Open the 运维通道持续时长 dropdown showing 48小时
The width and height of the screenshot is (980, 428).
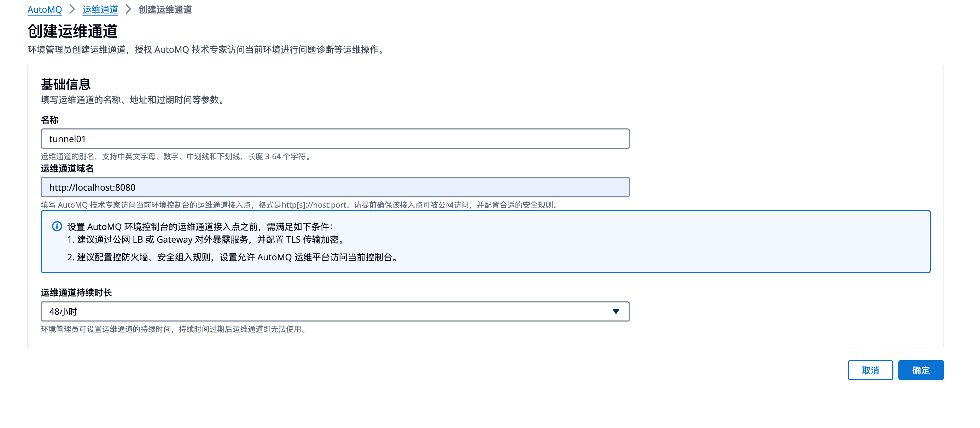tap(335, 312)
